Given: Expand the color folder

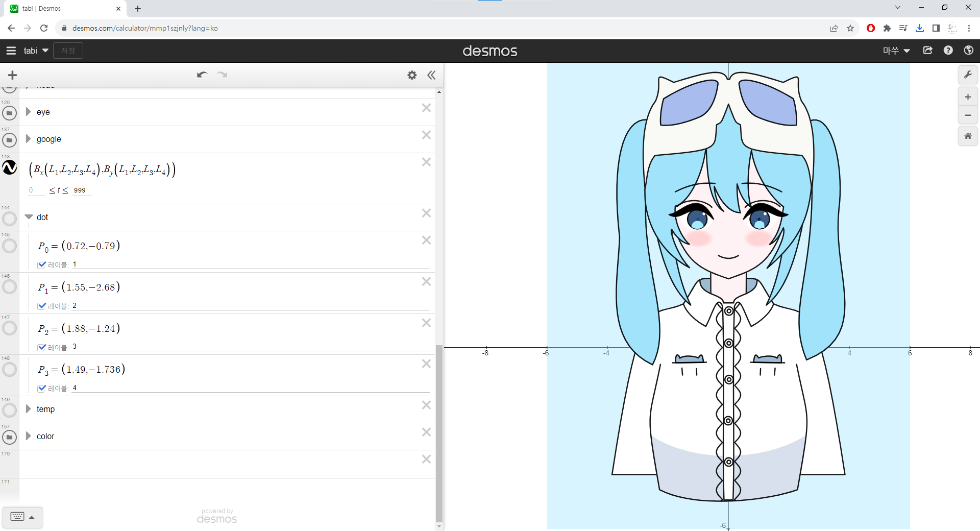Looking at the screenshot, I should (29, 436).
